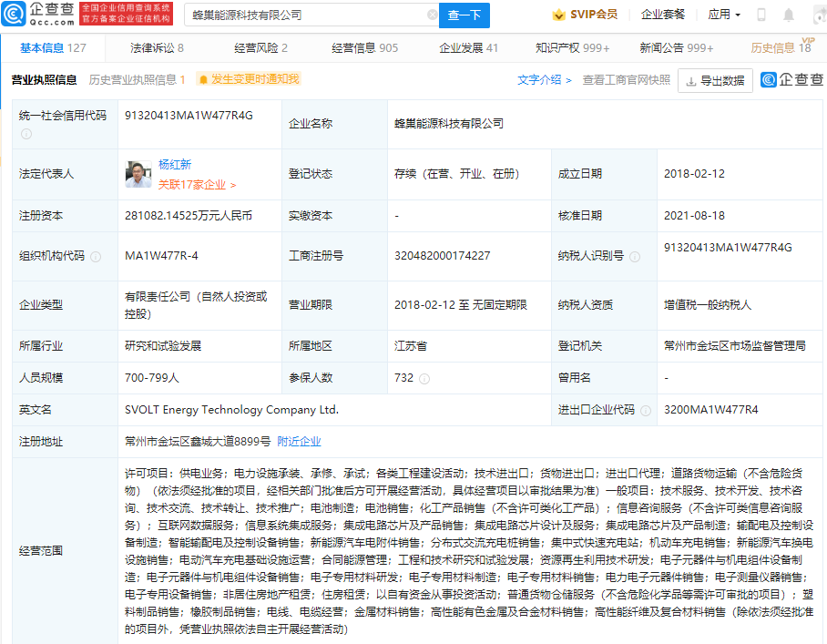Click English name SVOLT Energy Technology Company Ltd.
The image size is (827, 644).
point(231,410)
